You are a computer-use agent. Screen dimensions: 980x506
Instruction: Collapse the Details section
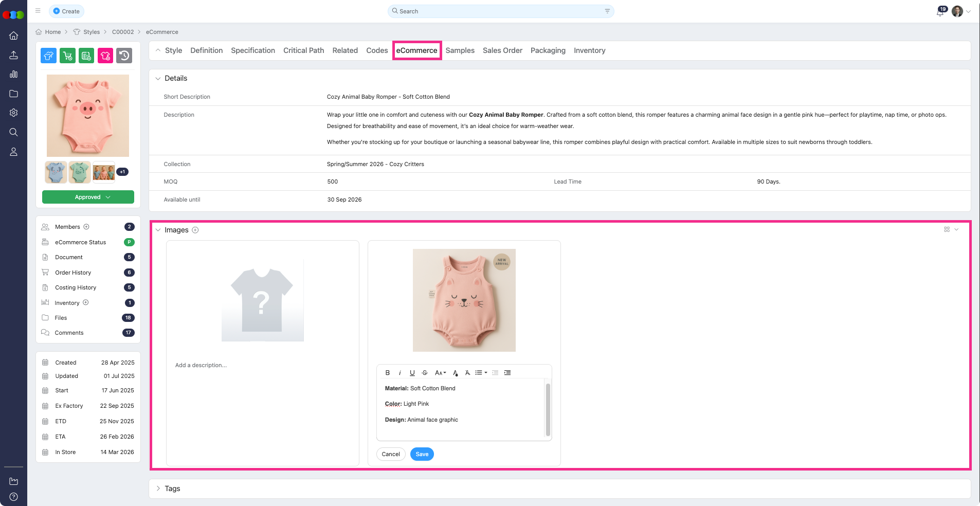click(x=158, y=79)
